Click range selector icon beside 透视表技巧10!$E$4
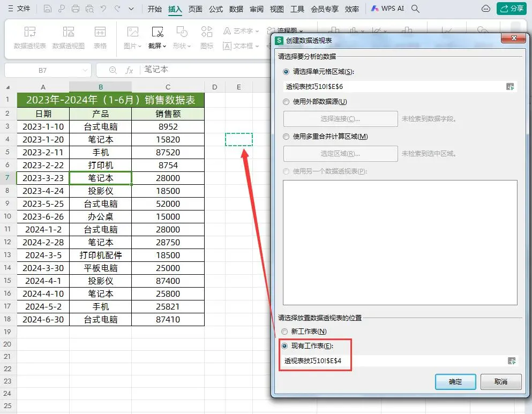 (512, 361)
